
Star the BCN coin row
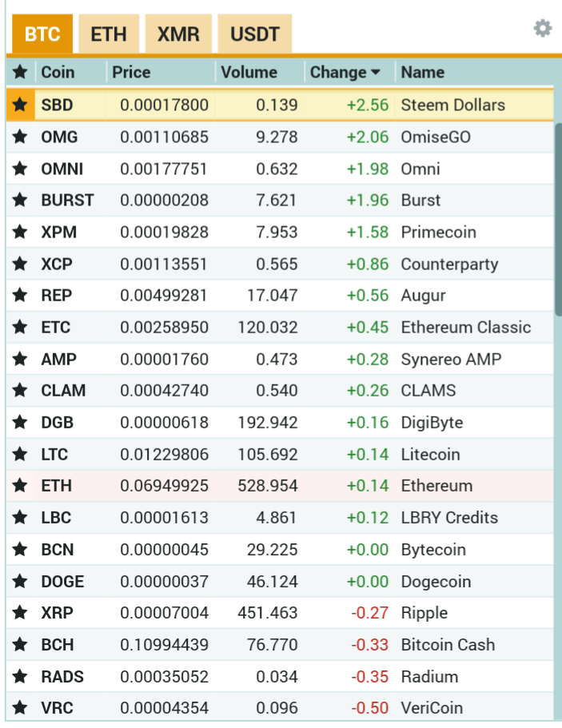(x=20, y=549)
